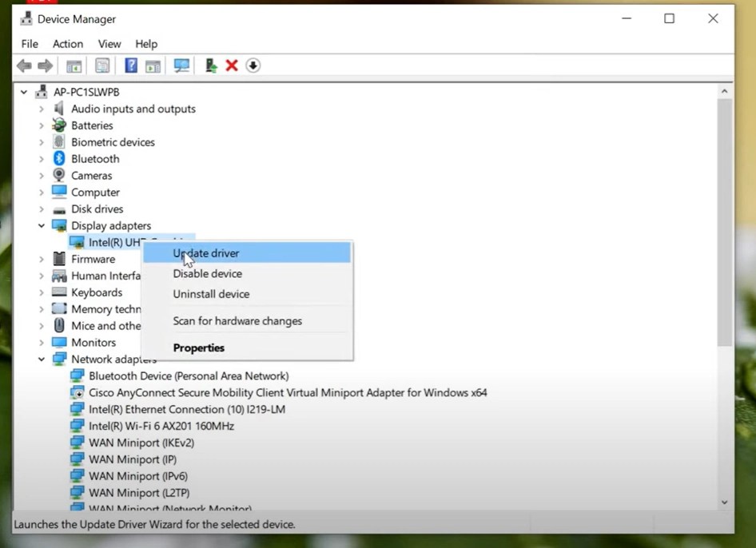Click the Audio inputs speaker icon
This screenshot has width=756, height=548.
click(59, 109)
